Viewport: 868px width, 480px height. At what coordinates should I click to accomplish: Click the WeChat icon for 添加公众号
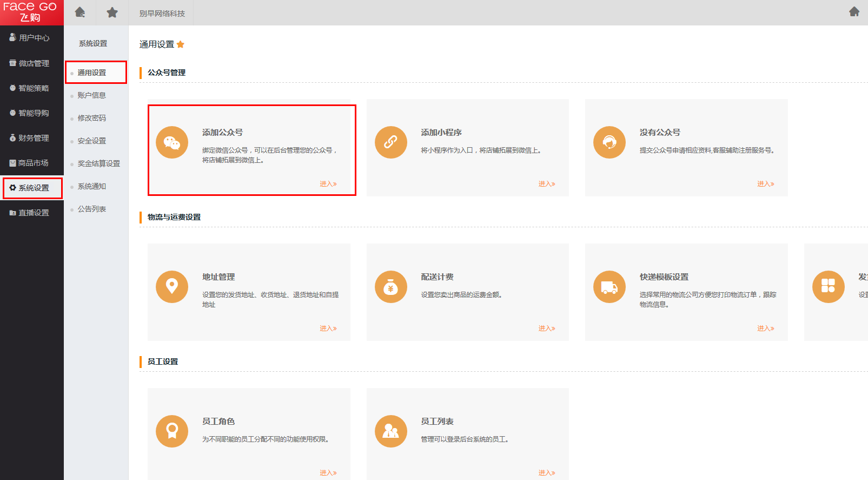[172, 142]
